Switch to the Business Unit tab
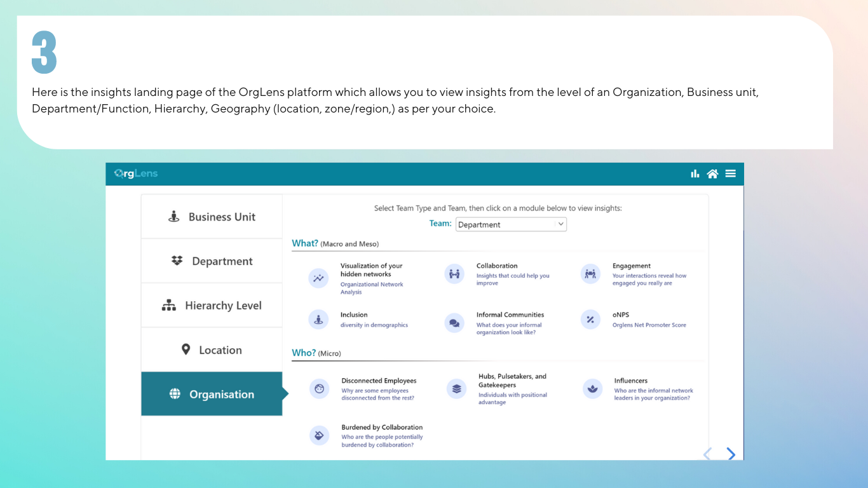Image resolution: width=868 pixels, height=488 pixels. point(212,217)
